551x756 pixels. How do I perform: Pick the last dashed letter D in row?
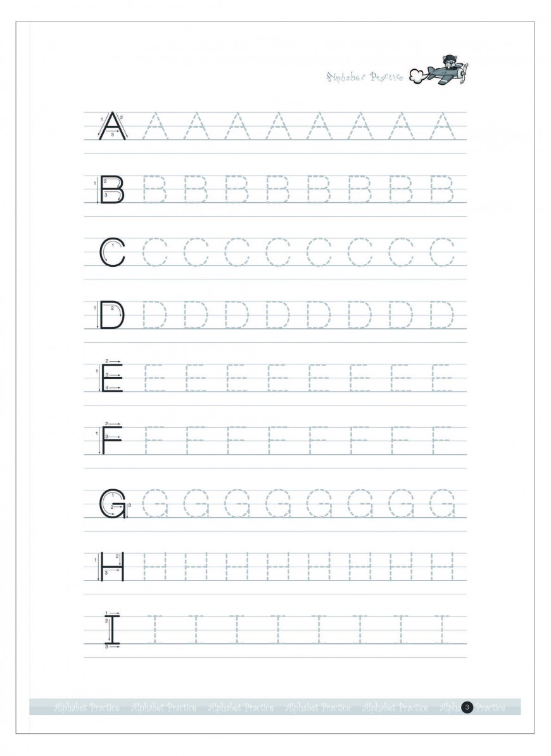(442, 315)
